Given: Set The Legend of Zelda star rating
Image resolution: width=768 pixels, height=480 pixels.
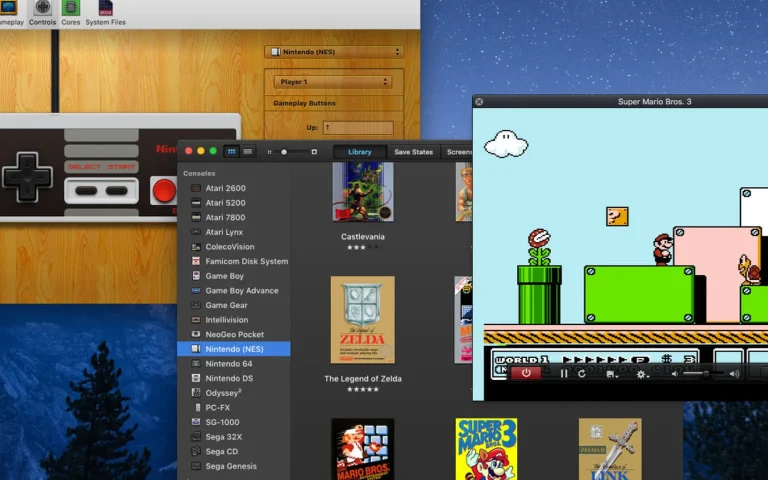Looking at the screenshot, I should [x=363, y=389].
